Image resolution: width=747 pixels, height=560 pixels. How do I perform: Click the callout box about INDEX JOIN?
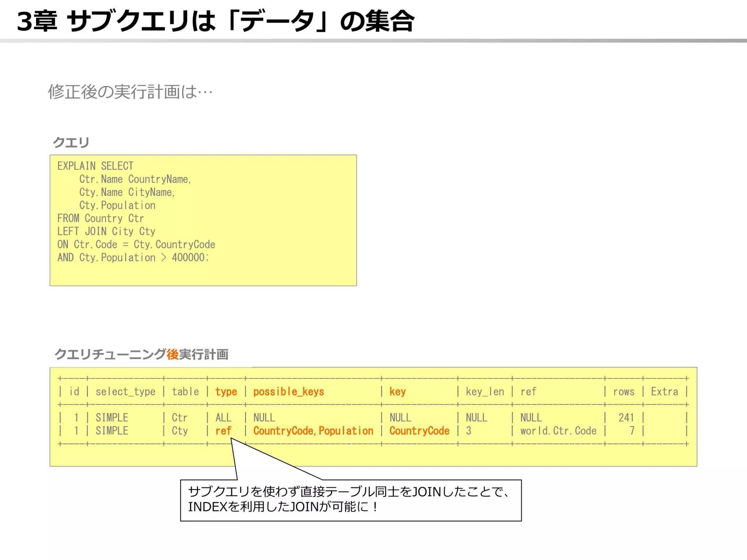tap(351, 500)
